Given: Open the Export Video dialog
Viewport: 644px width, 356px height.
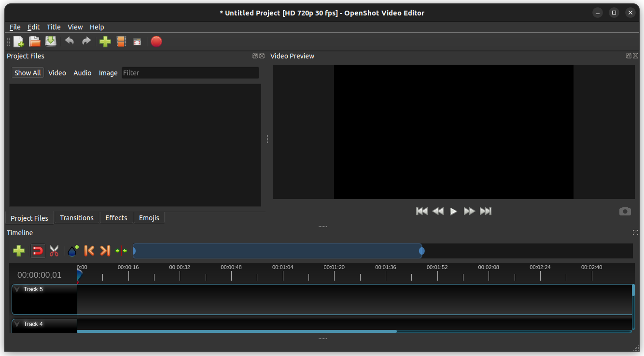Looking at the screenshot, I should click(x=156, y=42).
